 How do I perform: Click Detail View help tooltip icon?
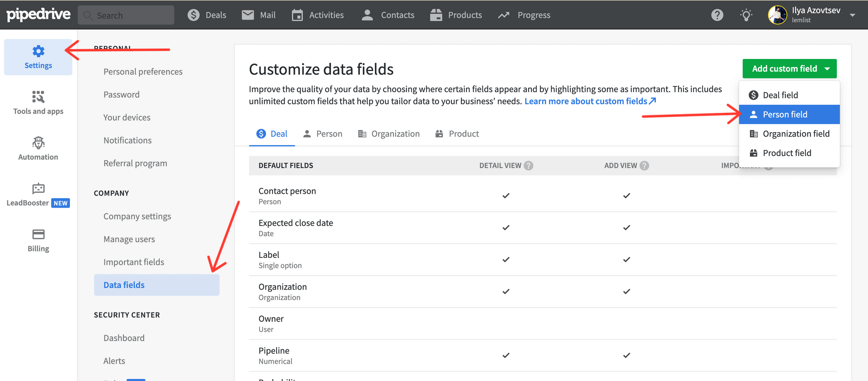pyautogui.click(x=528, y=166)
